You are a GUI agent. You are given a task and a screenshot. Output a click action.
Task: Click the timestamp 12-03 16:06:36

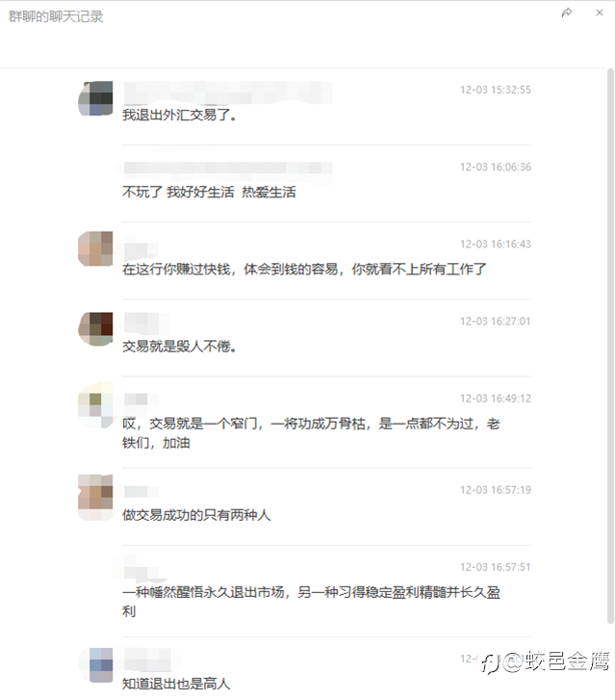(496, 167)
